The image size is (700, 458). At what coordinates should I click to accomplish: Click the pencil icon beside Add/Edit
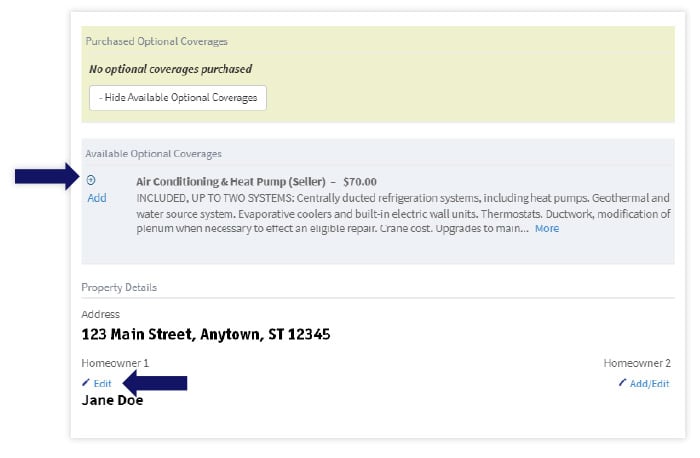point(623,383)
